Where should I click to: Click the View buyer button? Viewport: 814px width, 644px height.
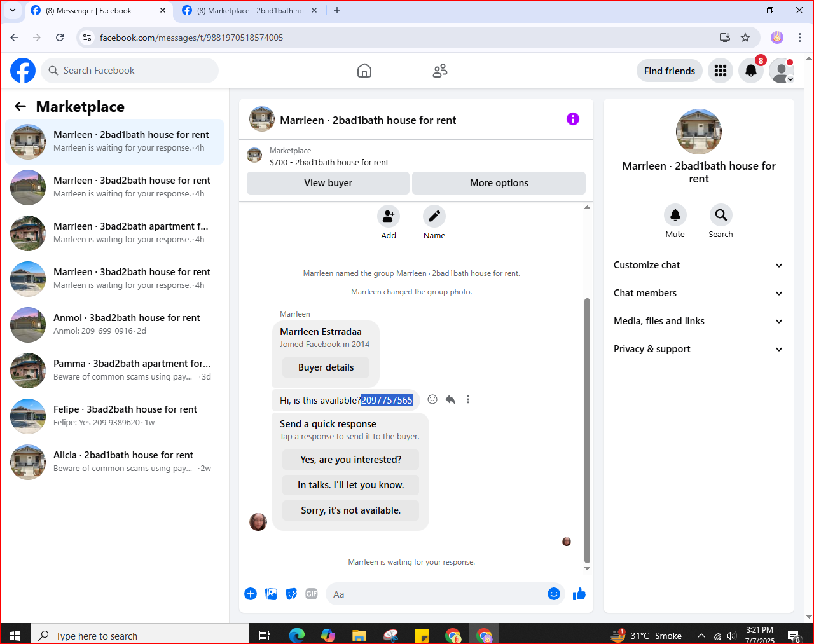click(x=328, y=183)
